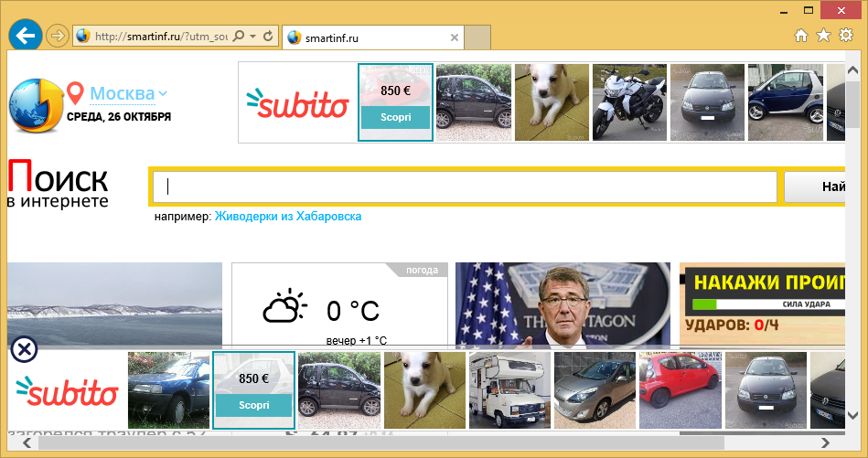Open the camper van thumbnail in bottom banner
This screenshot has width=868, height=458.
pyautogui.click(x=509, y=390)
